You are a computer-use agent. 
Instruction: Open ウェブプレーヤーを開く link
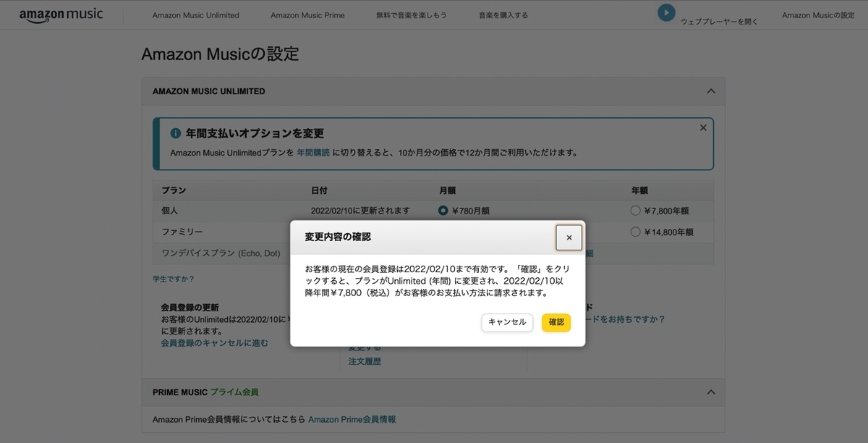tap(719, 22)
